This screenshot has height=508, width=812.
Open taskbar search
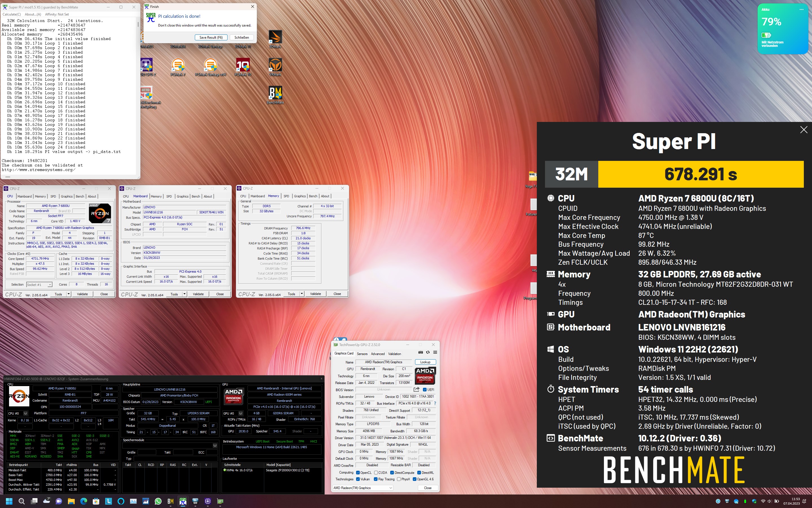pos(21,501)
